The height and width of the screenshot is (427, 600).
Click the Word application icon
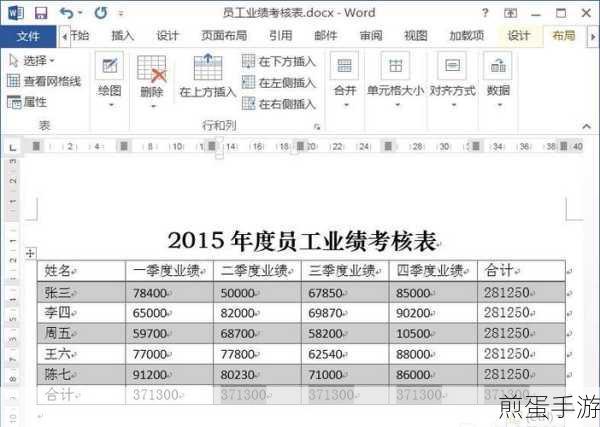[x=16, y=13]
